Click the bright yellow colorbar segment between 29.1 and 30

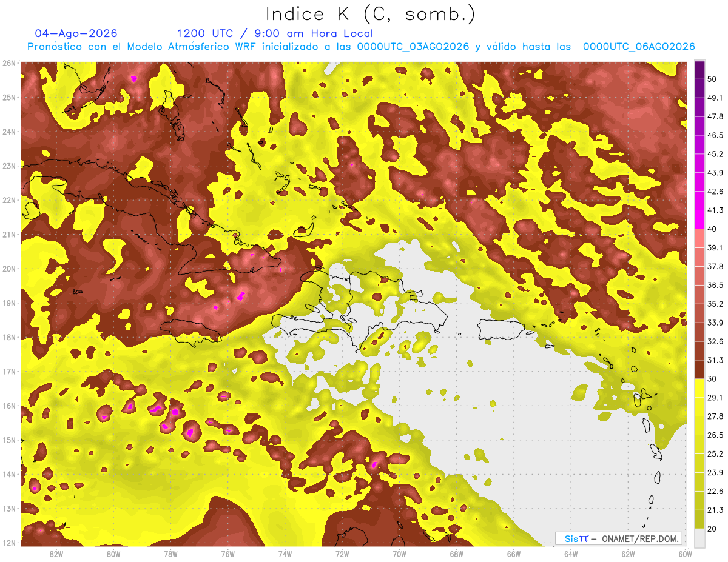point(700,388)
